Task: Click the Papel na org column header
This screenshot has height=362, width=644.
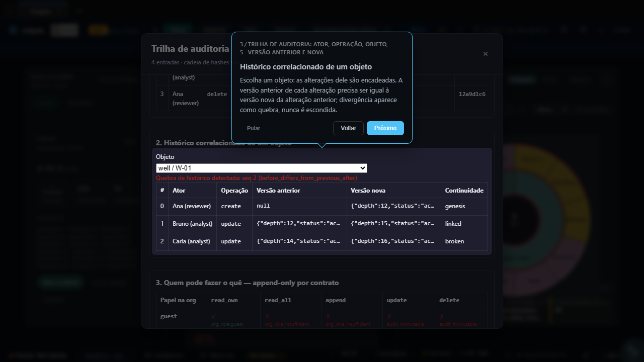Action: coord(181,300)
